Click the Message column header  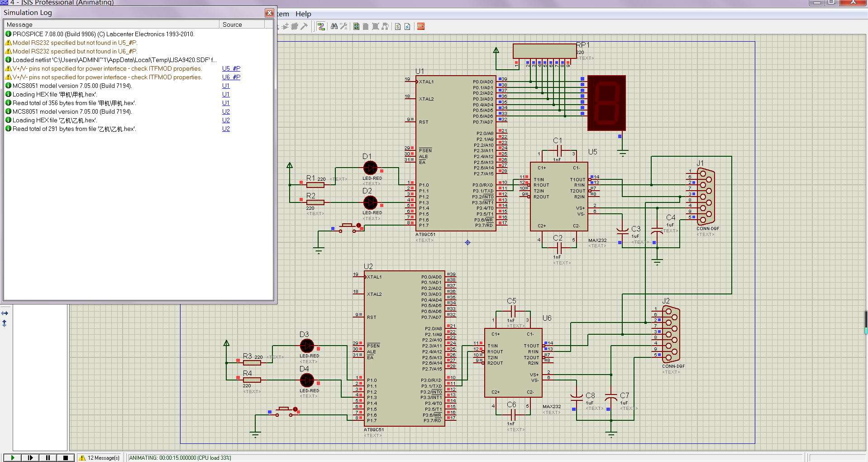pyautogui.click(x=112, y=24)
